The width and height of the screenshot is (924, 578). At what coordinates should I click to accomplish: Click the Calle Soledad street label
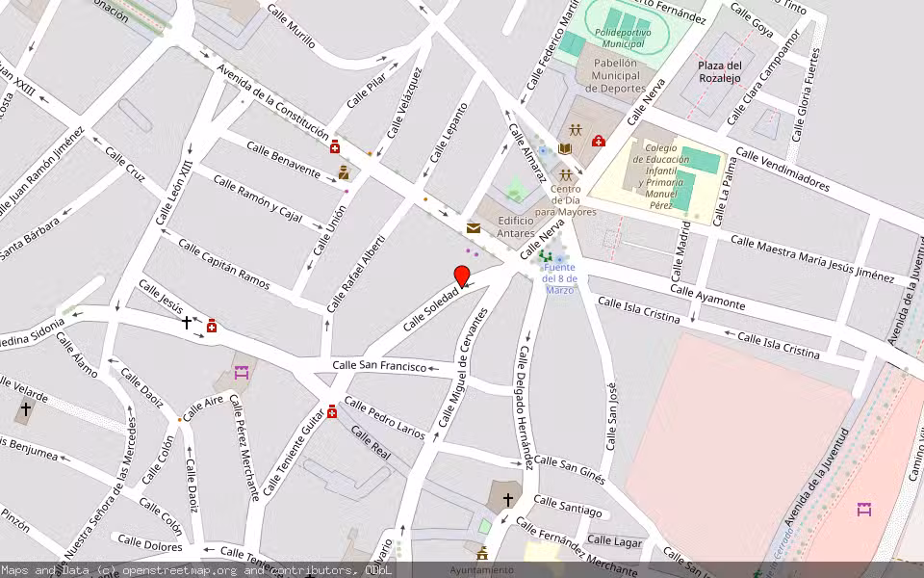click(x=432, y=308)
